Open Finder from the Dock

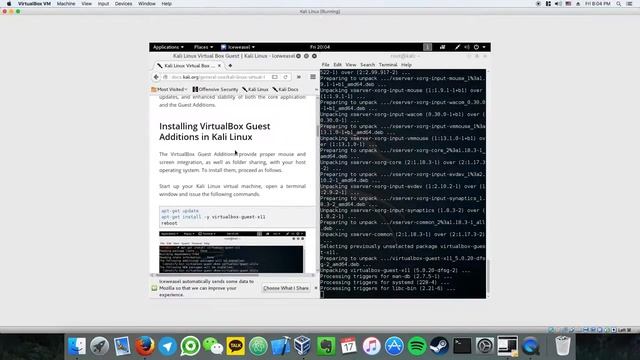77,346
